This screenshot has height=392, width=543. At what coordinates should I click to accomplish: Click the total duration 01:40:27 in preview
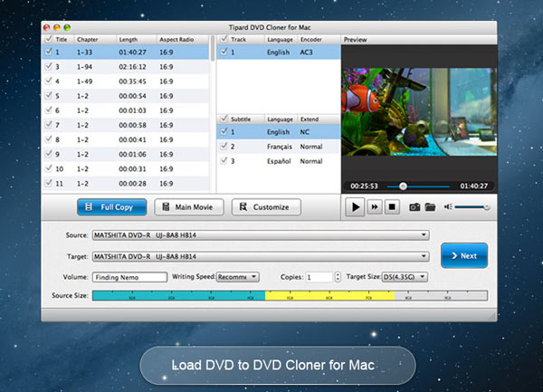click(x=473, y=186)
